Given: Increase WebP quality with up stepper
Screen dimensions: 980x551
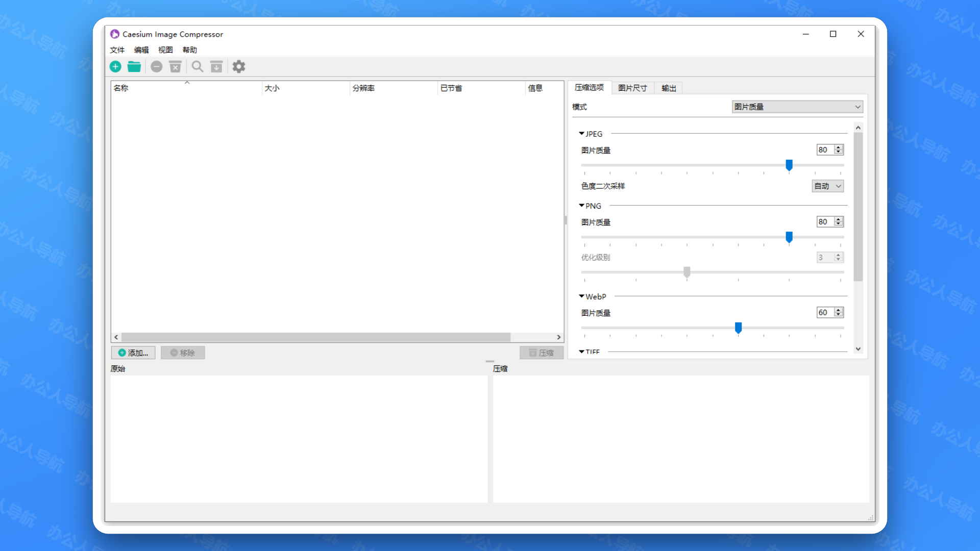Looking at the screenshot, I should (839, 310).
